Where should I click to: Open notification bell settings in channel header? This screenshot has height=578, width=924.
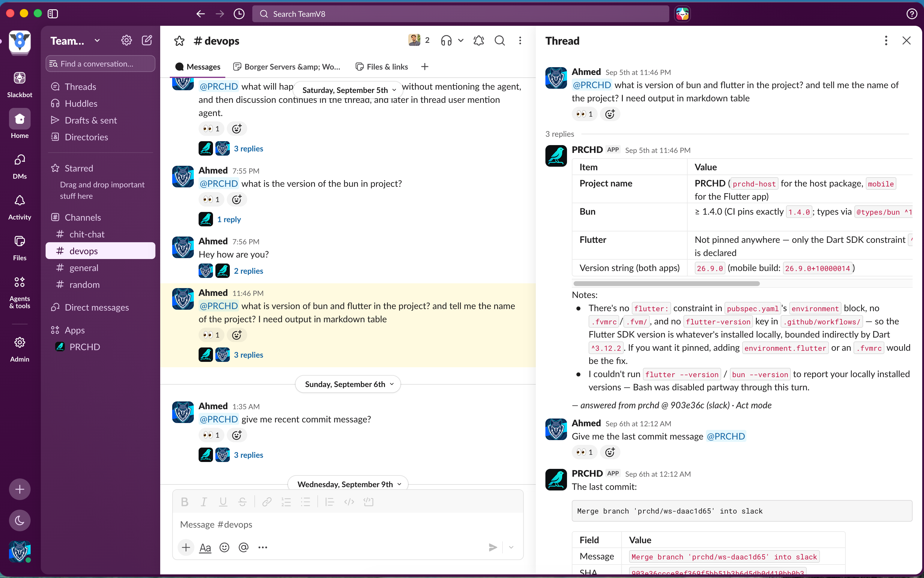pyautogui.click(x=478, y=40)
